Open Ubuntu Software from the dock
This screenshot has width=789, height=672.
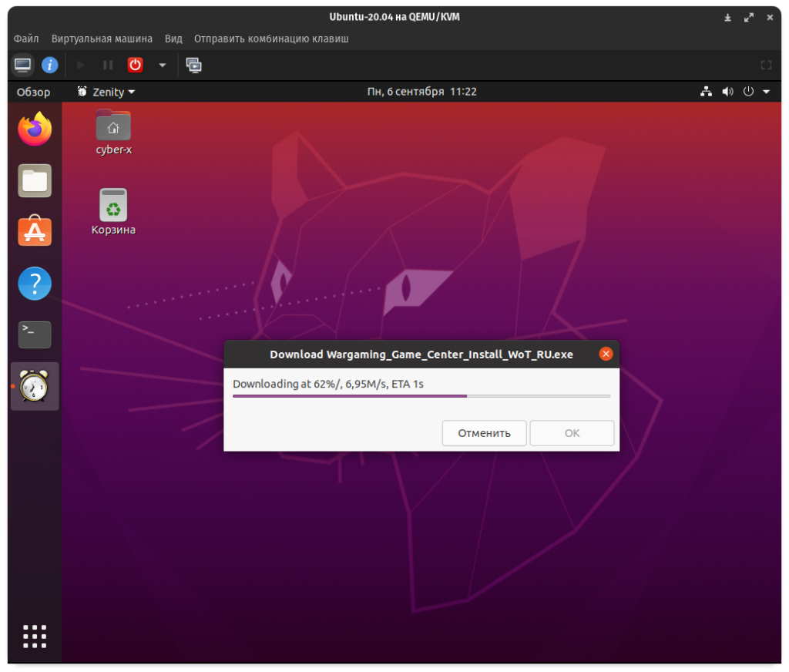pos(35,232)
